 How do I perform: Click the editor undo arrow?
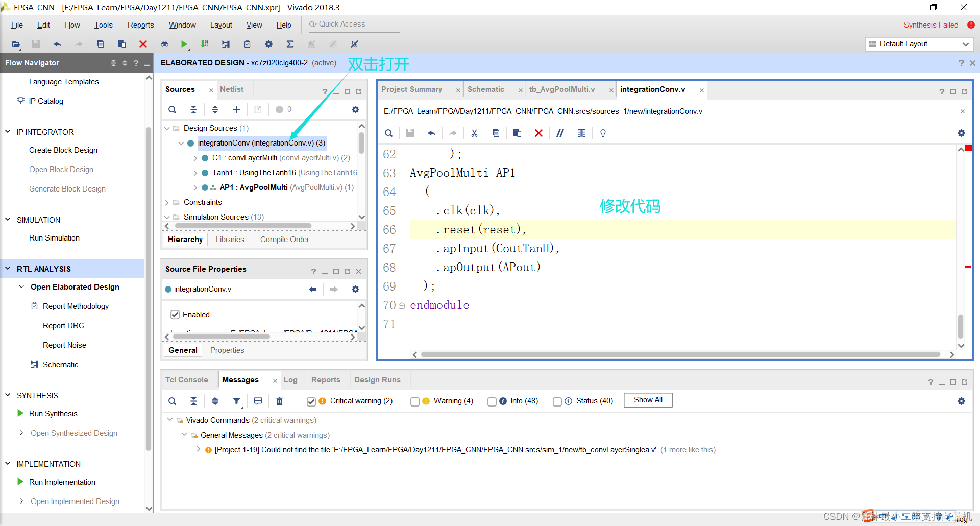[431, 133]
